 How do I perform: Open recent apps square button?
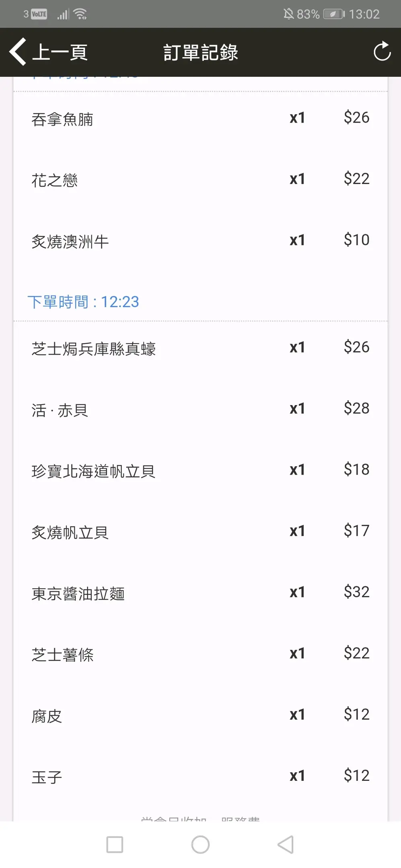(115, 844)
